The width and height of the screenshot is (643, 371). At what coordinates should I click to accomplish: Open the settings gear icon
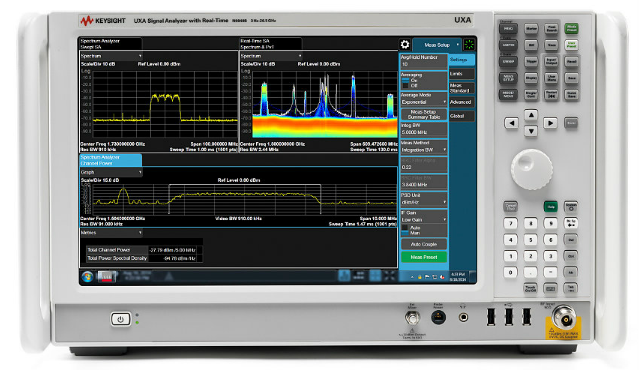coord(405,45)
